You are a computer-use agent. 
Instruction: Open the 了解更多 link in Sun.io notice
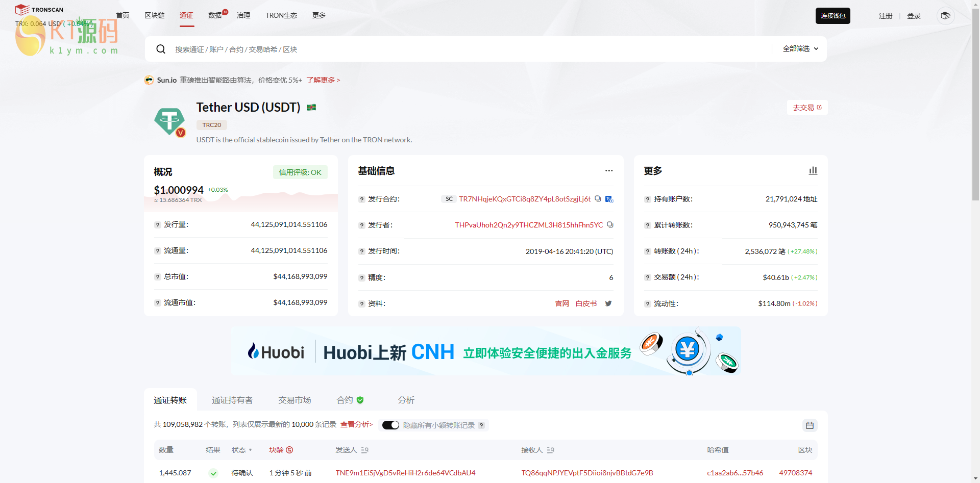coord(323,80)
